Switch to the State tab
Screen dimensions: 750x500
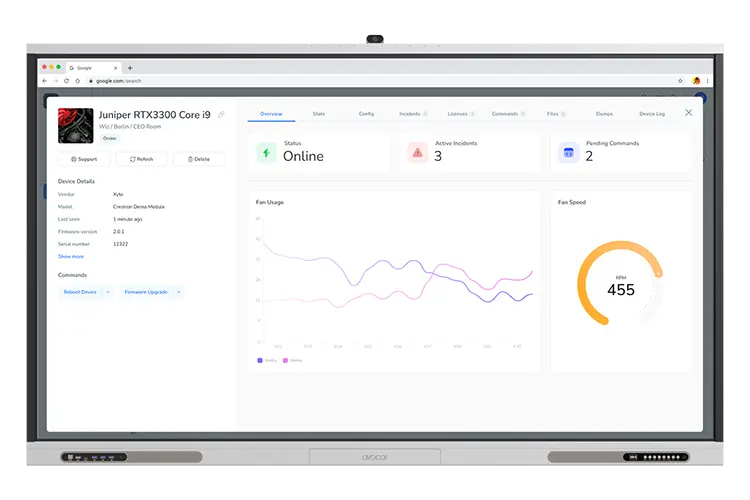[319, 114]
